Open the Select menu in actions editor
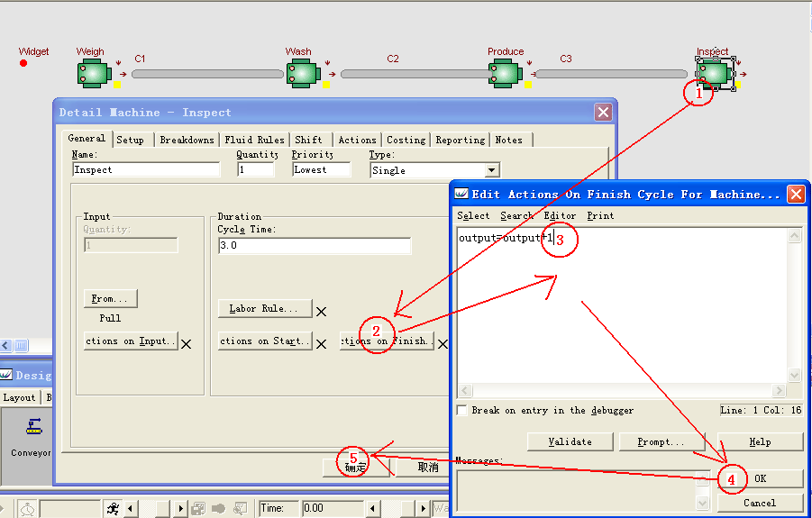Viewport: 812px width, 518px height. pos(473,215)
